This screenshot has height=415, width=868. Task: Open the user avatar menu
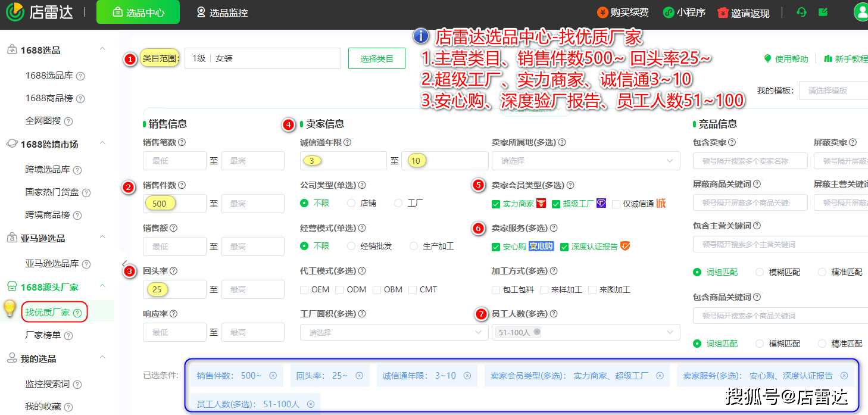[861, 12]
